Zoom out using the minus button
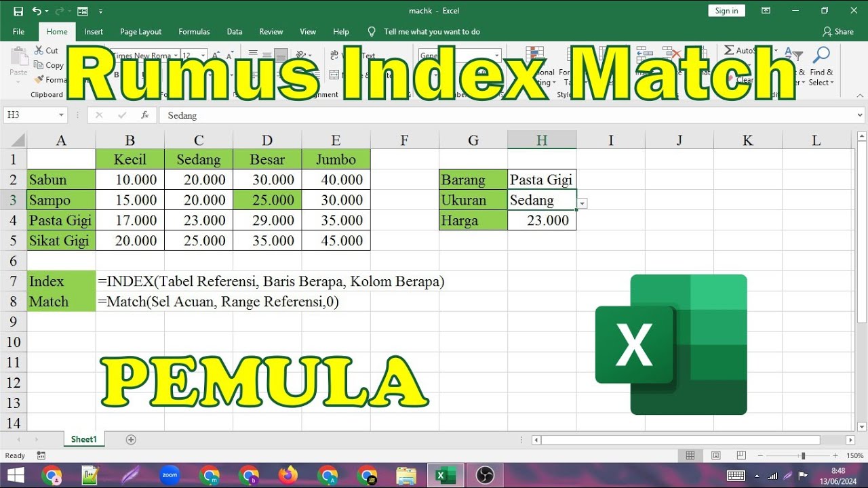This screenshot has height=488, width=868. click(x=760, y=456)
